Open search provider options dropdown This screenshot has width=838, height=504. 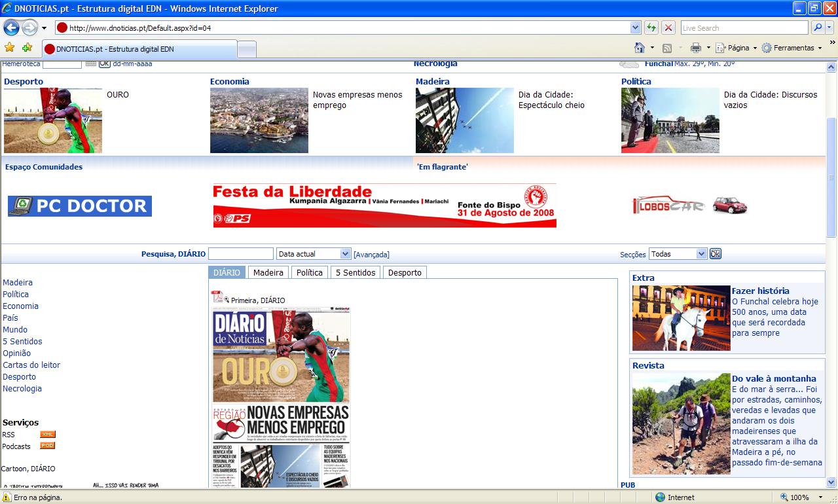point(830,28)
